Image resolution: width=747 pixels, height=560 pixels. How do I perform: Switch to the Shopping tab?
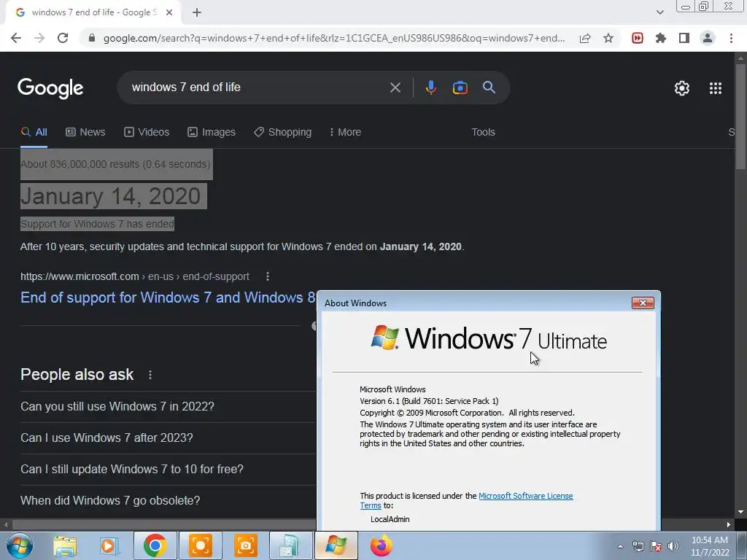pos(282,133)
